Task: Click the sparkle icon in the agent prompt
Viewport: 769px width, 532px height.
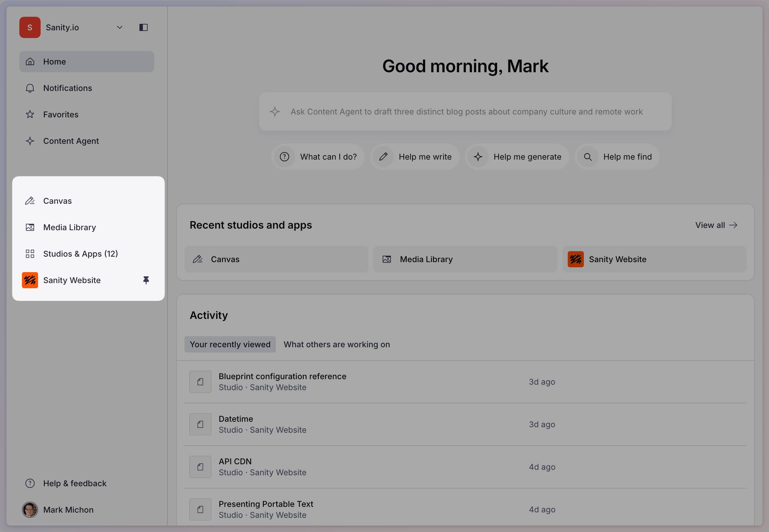Action: pyautogui.click(x=275, y=112)
